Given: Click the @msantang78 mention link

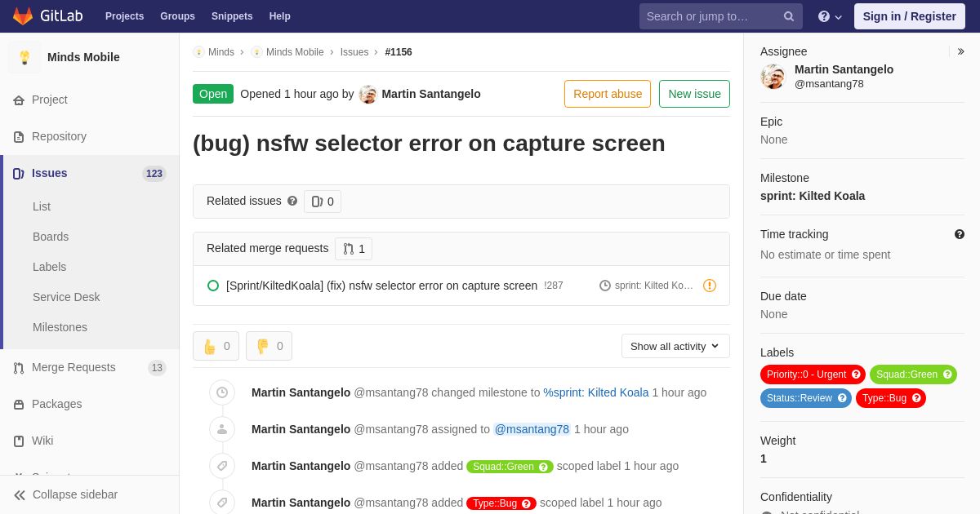Looking at the screenshot, I should point(532,429).
